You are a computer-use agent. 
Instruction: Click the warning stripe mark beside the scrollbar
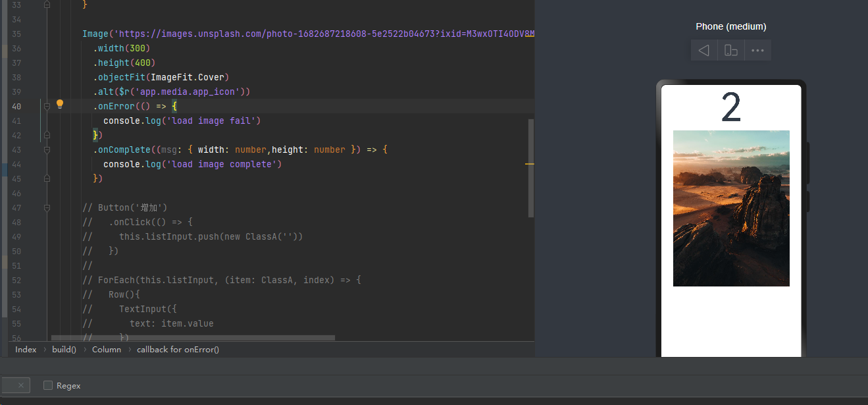click(x=529, y=163)
